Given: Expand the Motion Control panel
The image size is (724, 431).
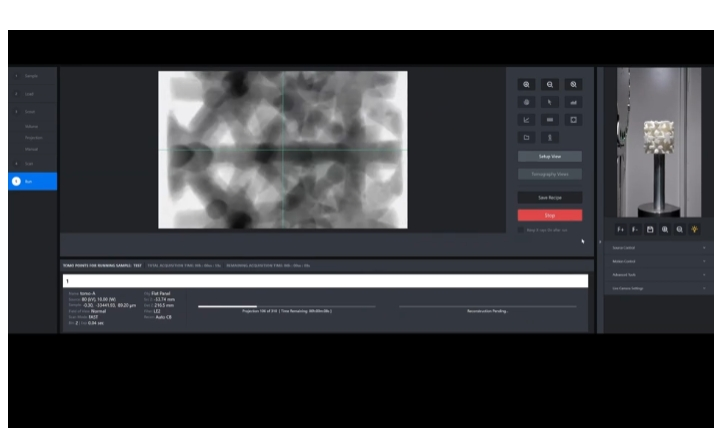Looking at the screenshot, I should 659,260.
